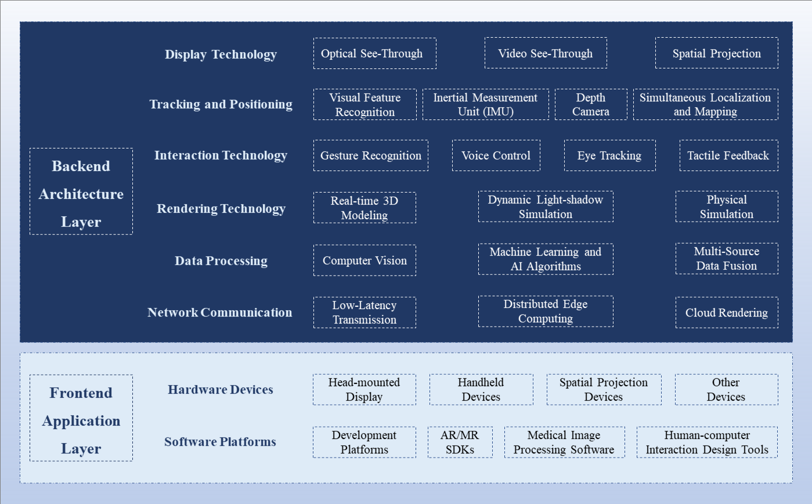Select Visual Feature Recognition box
This screenshot has height=504, width=812.
point(365,104)
